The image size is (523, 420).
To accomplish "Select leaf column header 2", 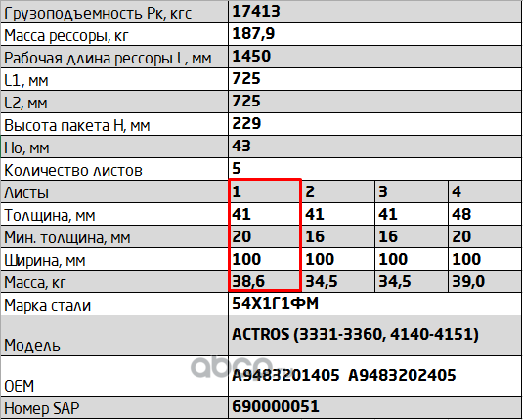I will point(310,191).
